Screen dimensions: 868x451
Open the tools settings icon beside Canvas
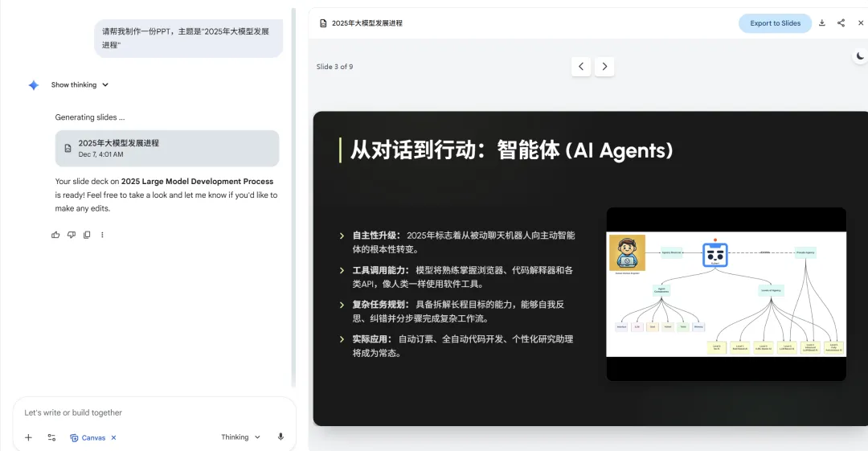coord(51,437)
